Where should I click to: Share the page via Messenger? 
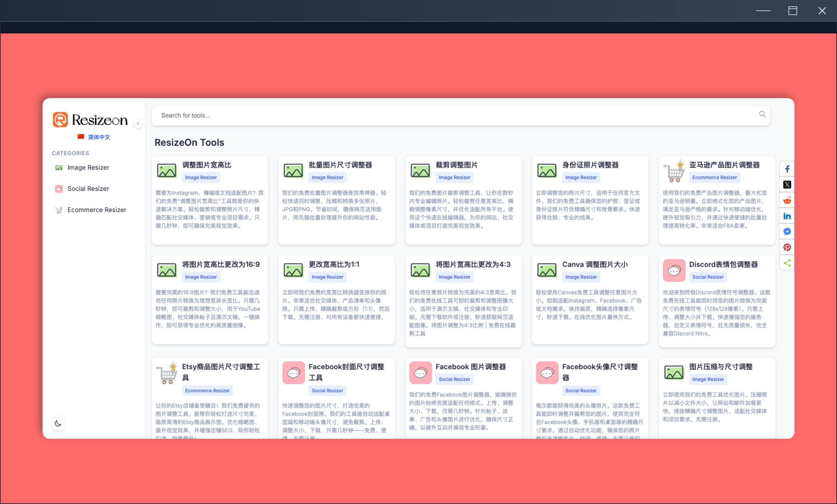(787, 231)
